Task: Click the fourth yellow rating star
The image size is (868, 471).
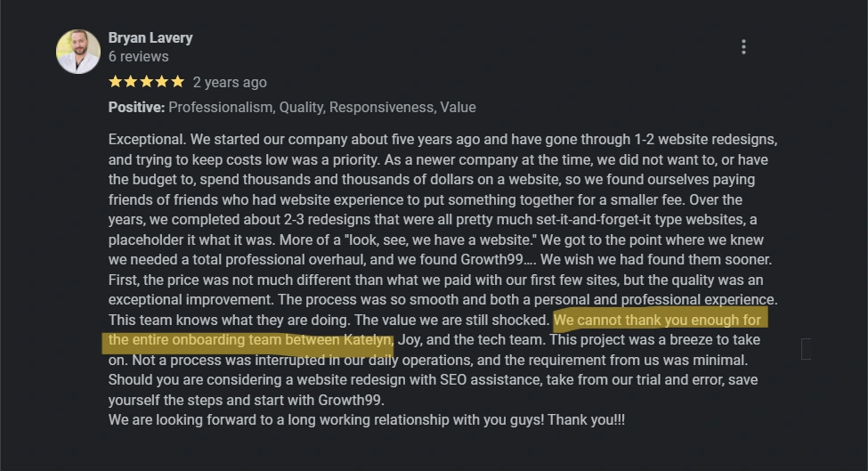Action: pyautogui.click(x=162, y=82)
